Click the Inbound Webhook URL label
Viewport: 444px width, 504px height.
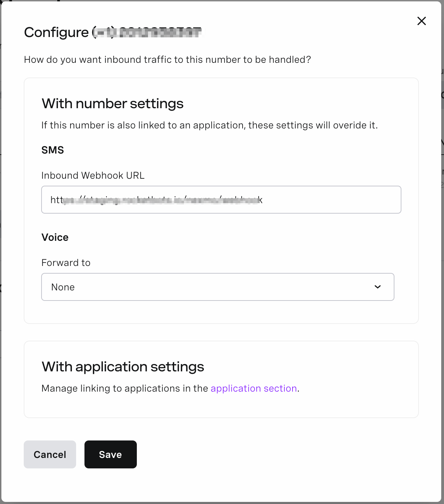point(93,175)
